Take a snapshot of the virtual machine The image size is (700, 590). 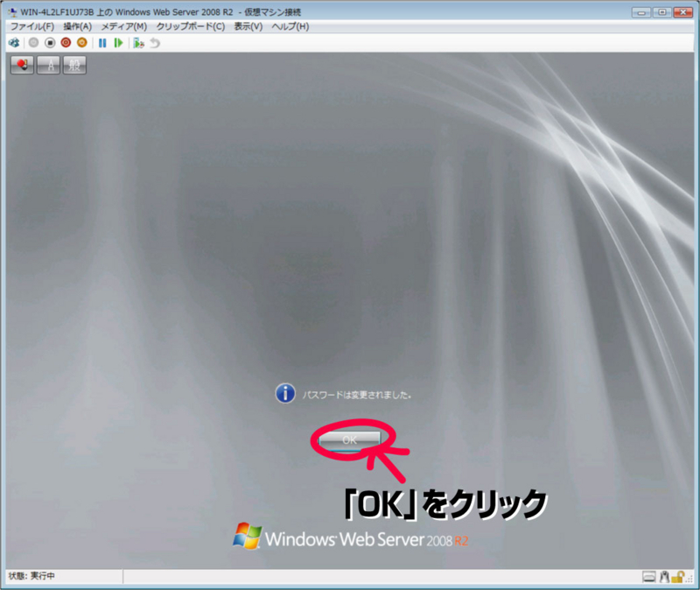click(138, 42)
